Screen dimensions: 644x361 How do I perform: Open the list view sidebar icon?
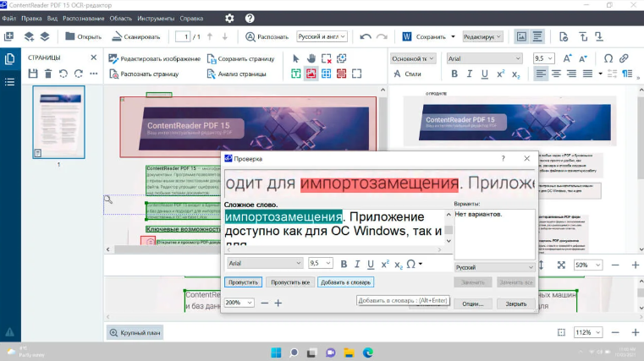9,82
